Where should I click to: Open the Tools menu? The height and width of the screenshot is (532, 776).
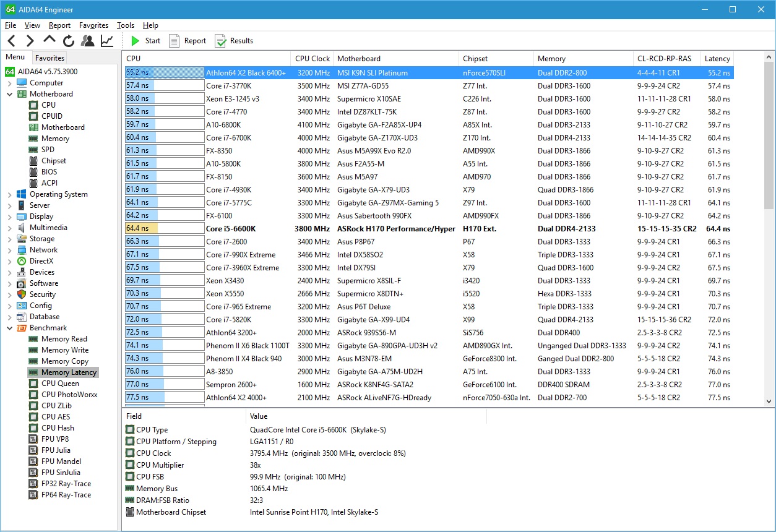[x=126, y=25]
